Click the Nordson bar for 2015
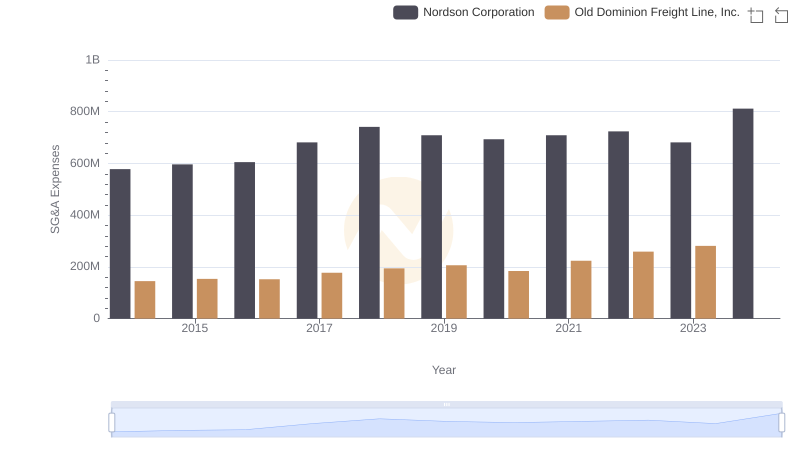The width and height of the screenshot is (800, 461). tap(182, 242)
